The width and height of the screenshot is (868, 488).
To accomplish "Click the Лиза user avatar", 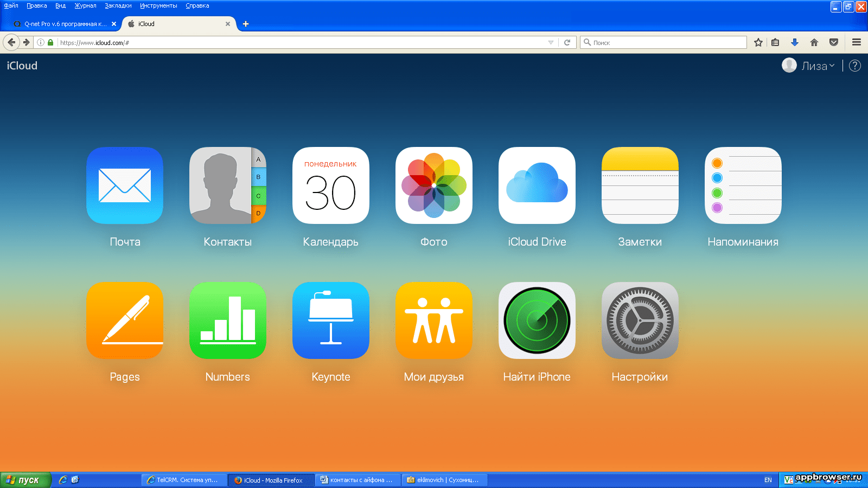I will (789, 65).
